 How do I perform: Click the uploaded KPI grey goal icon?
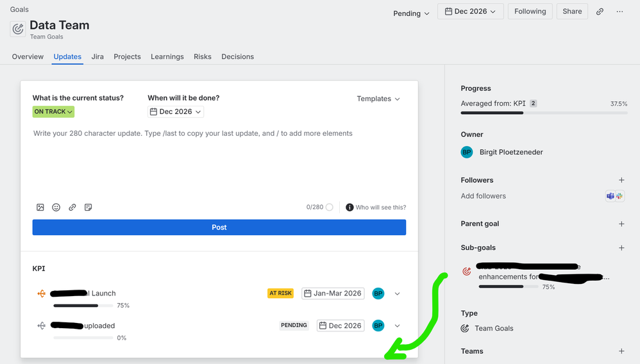(41, 326)
